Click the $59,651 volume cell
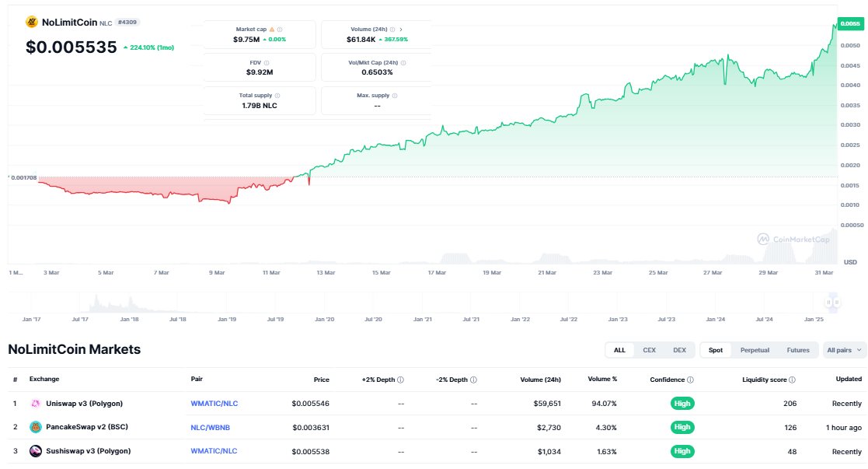Viewport: 868px width, 469px height. tap(547, 404)
